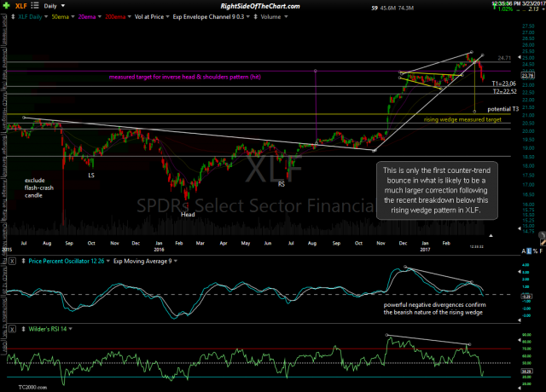Click the 1.02% percent change value
Viewport: 546px width, 392px height.
(505, 9)
